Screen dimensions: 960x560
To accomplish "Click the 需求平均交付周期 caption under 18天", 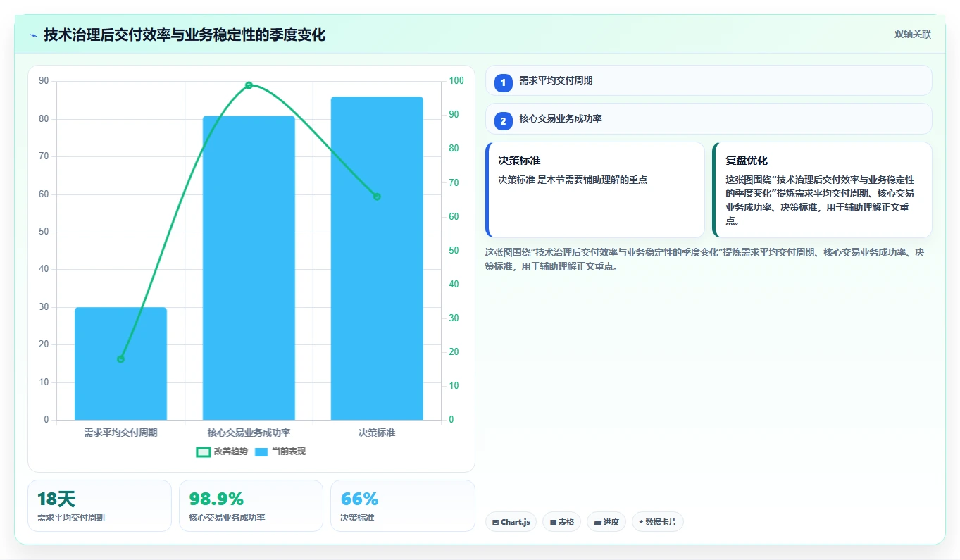I will click(71, 518).
